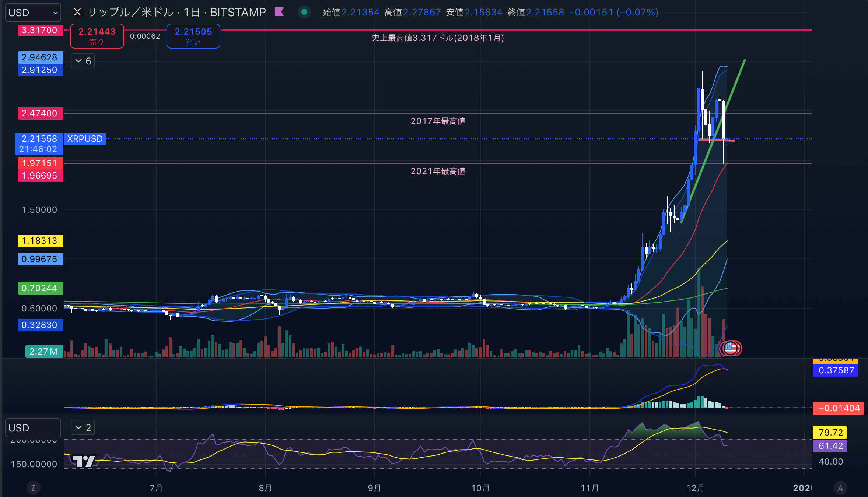
Task: Click the Z timezone button
Action: pyautogui.click(x=33, y=488)
